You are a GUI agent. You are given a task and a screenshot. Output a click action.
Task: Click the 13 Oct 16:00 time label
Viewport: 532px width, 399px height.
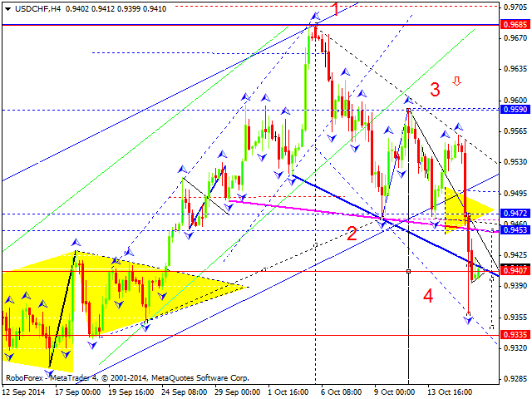tap(450, 392)
